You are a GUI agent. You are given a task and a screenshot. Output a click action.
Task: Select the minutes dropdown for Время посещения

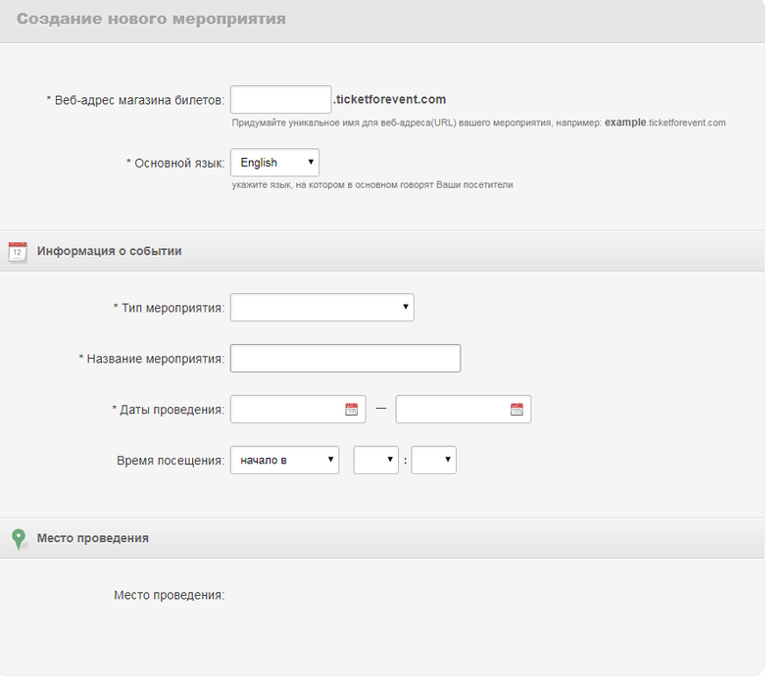[x=433, y=460]
